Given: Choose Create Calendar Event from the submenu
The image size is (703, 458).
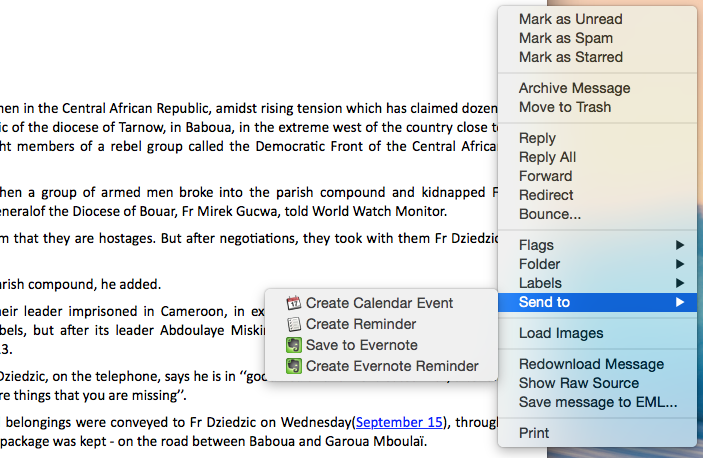Looking at the screenshot, I should (x=381, y=303).
